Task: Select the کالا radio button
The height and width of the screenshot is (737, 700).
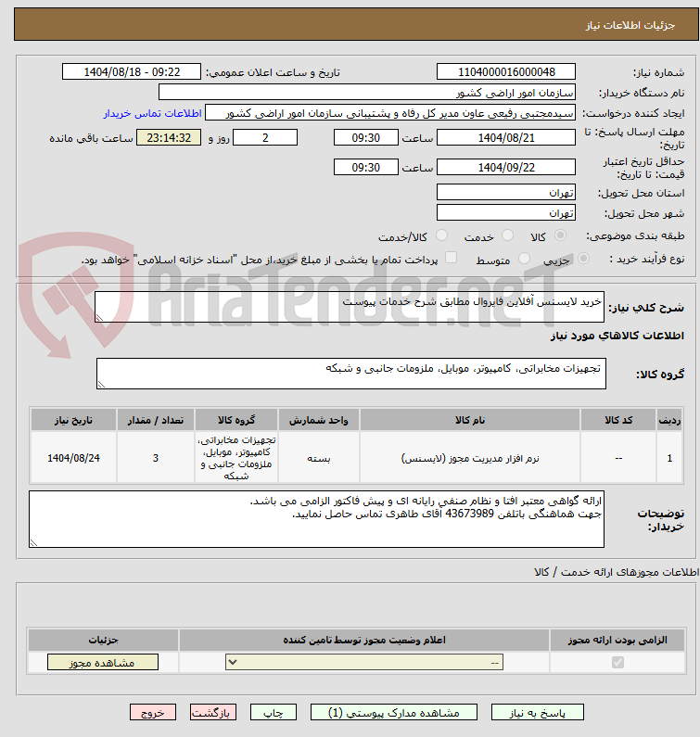Action: 560,235
